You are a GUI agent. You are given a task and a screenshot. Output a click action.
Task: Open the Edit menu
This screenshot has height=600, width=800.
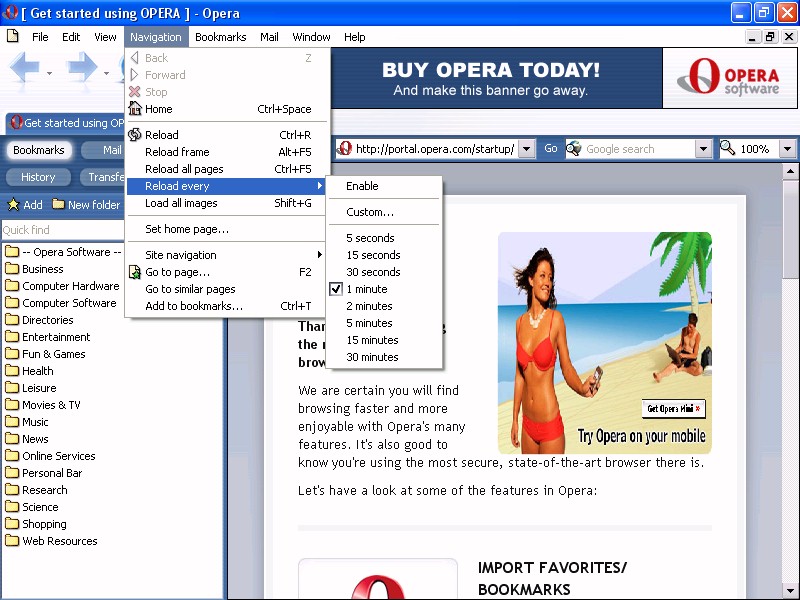click(x=71, y=37)
